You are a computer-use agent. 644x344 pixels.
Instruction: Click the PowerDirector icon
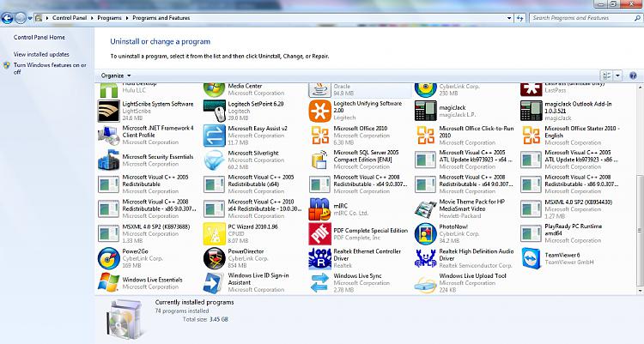click(214, 258)
